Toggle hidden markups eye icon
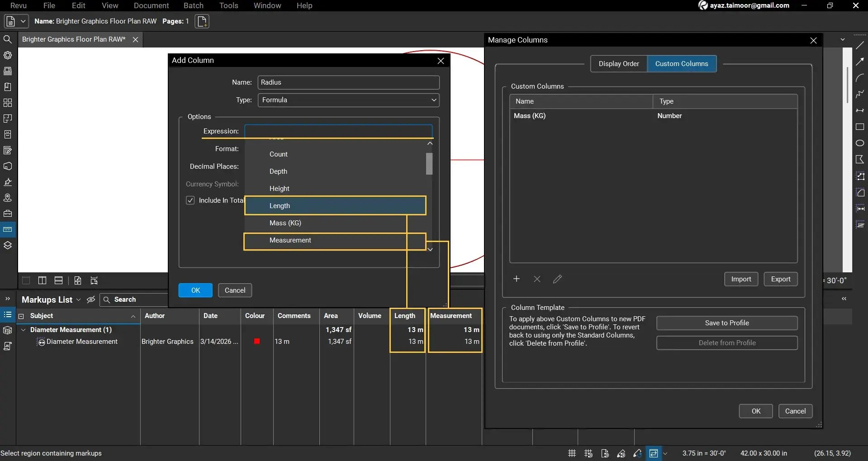The height and width of the screenshot is (461, 868). tap(91, 299)
